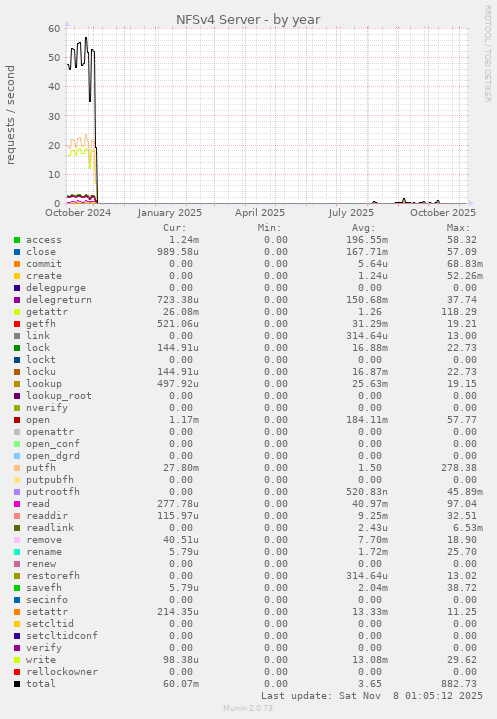497x719 pixels.
Task: Click the 'nverify' legend label
Action: pos(47,408)
